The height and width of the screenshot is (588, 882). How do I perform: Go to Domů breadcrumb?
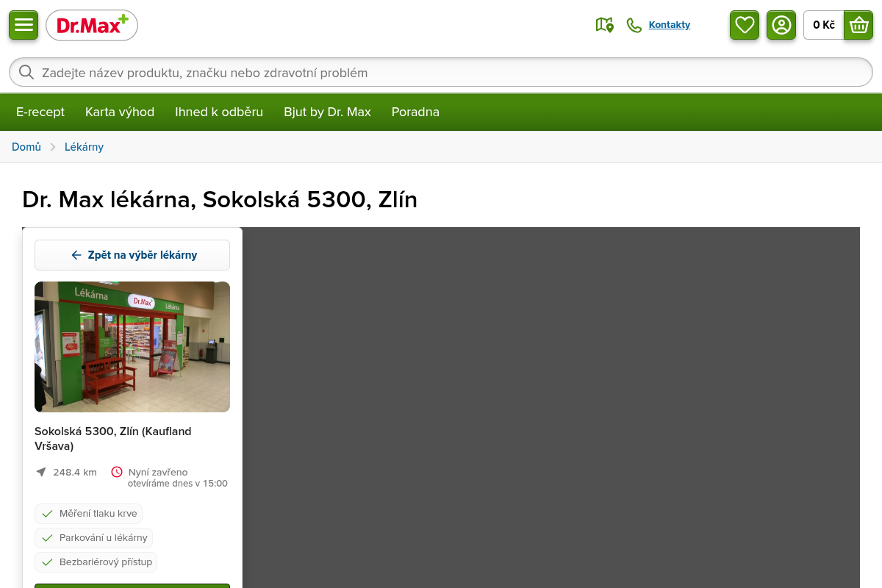(x=26, y=147)
